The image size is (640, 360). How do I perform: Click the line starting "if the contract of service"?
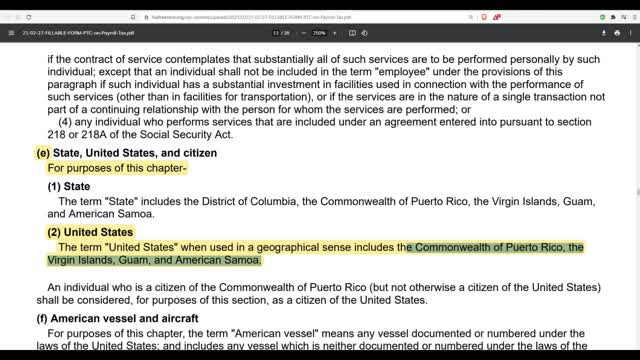coord(324,60)
